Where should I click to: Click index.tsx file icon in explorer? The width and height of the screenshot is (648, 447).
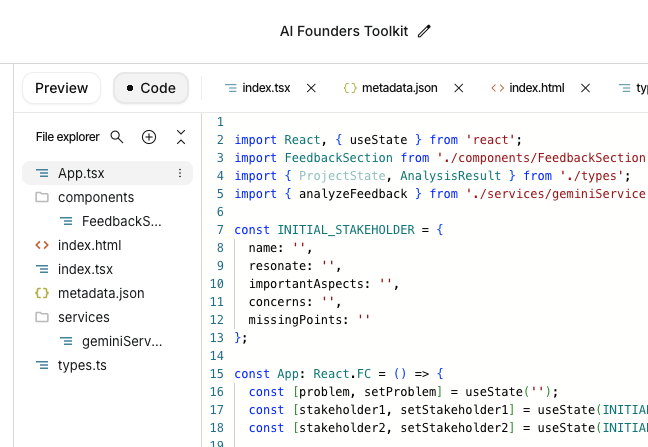(x=42, y=269)
